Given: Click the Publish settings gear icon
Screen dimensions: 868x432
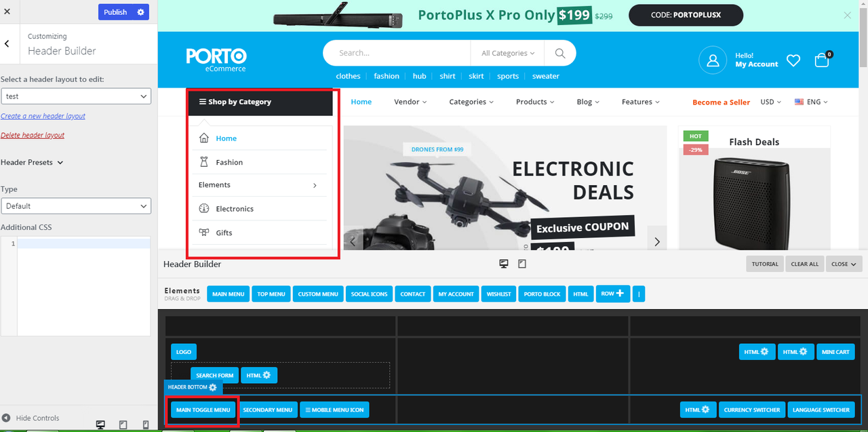Looking at the screenshot, I should point(140,12).
